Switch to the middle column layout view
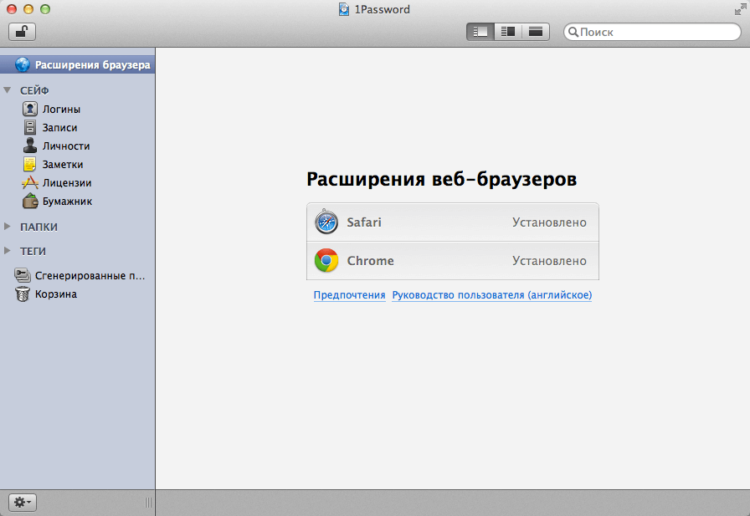This screenshot has height=516, width=750. (507, 32)
